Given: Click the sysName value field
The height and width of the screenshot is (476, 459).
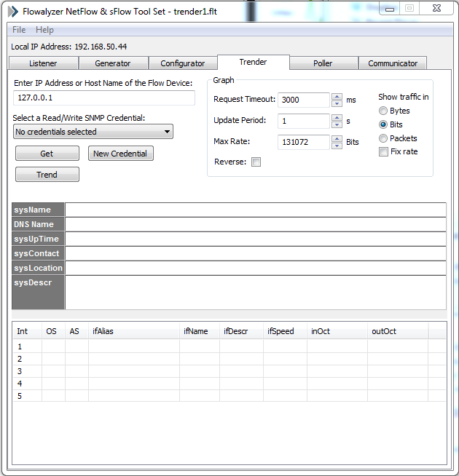Looking at the screenshot, I should 256,210.
